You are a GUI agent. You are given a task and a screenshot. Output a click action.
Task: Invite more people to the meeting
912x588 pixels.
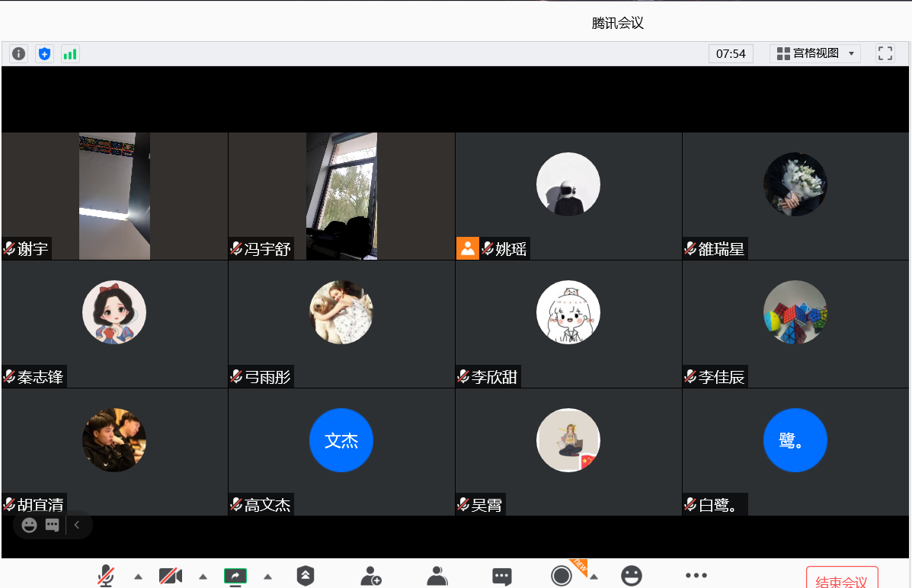tap(371, 577)
